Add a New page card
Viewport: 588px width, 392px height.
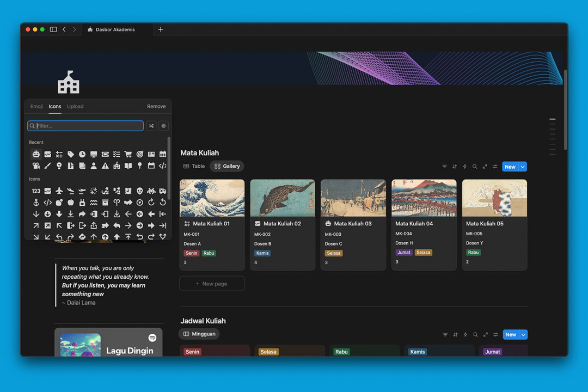click(212, 284)
